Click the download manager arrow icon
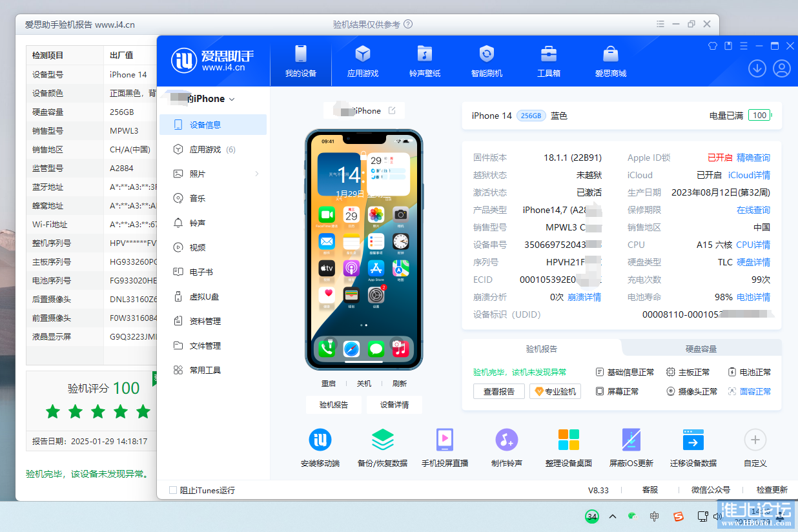This screenshot has width=798, height=532. pyautogui.click(x=757, y=68)
